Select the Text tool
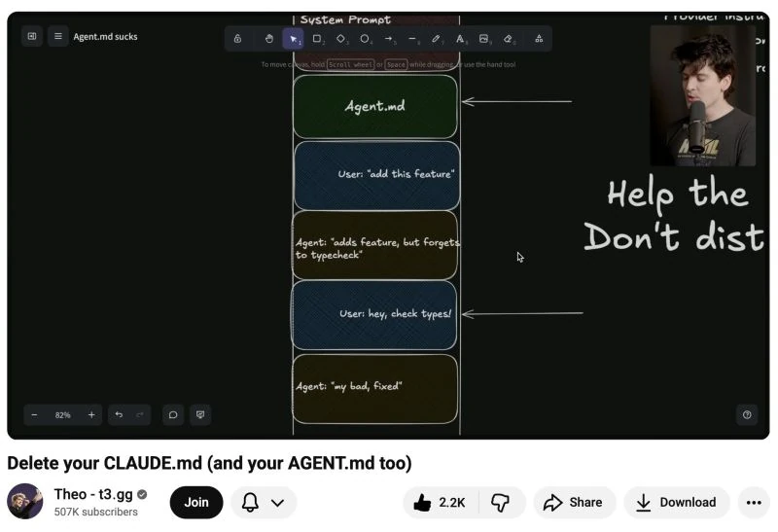The width and height of the screenshot is (778, 532). [460, 39]
